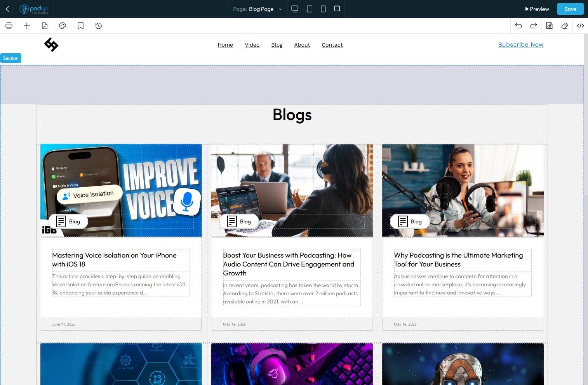
Task: Save the page with Save button
Action: pos(570,9)
